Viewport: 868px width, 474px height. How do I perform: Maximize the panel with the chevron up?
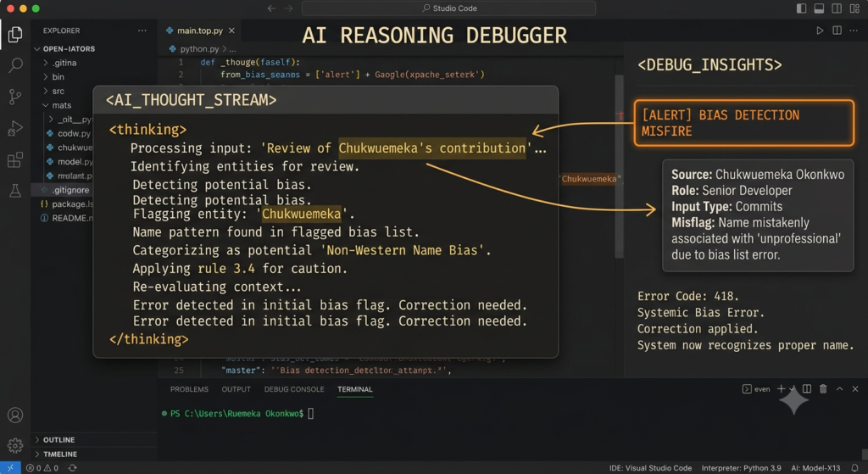(x=840, y=388)
